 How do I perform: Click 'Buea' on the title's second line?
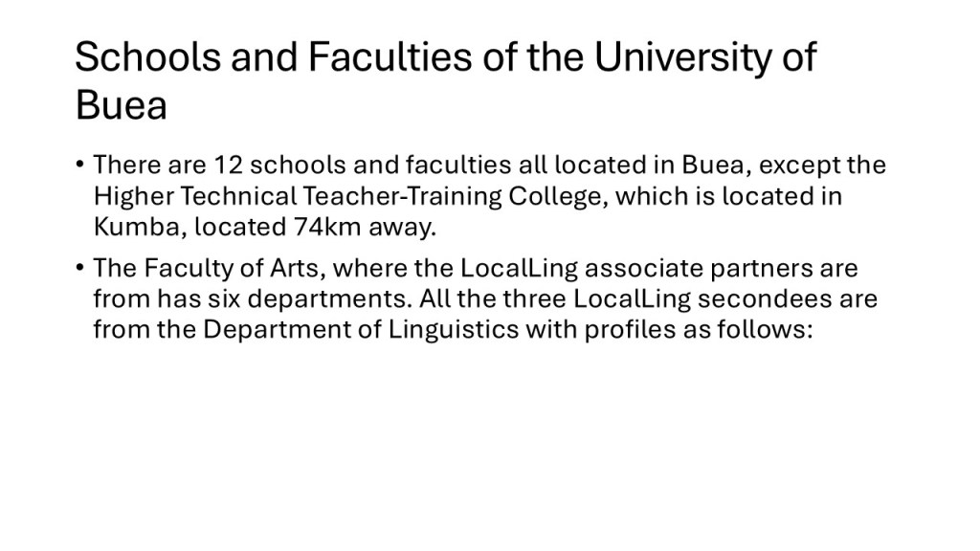point(121,105)
